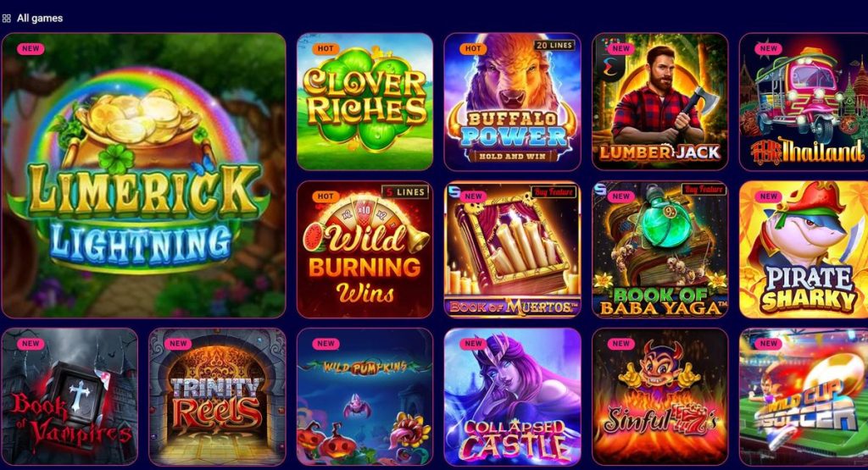Launch the Trinity Reels slot
868x470 pixels.
(218, 396)
